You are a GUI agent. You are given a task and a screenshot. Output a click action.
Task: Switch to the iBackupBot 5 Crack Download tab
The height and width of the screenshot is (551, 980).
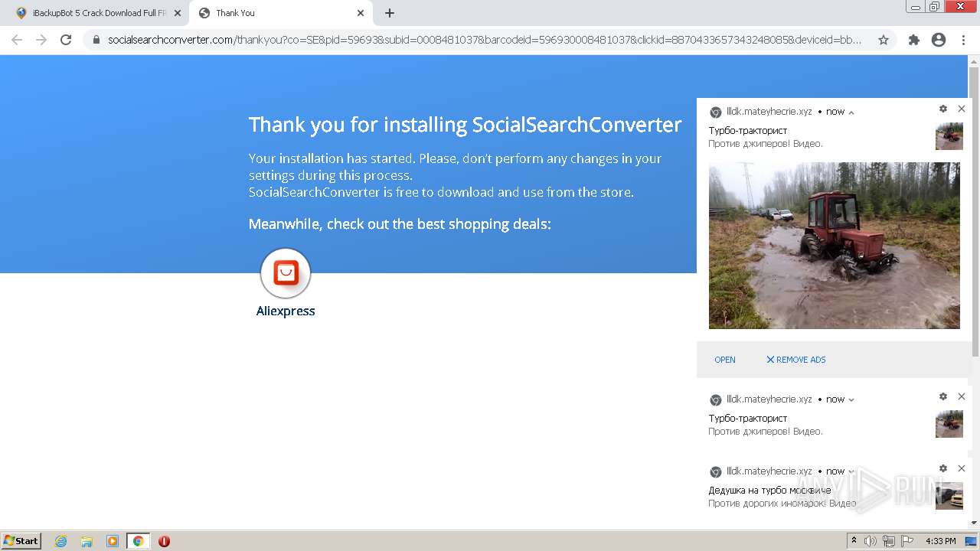point(97,13)
